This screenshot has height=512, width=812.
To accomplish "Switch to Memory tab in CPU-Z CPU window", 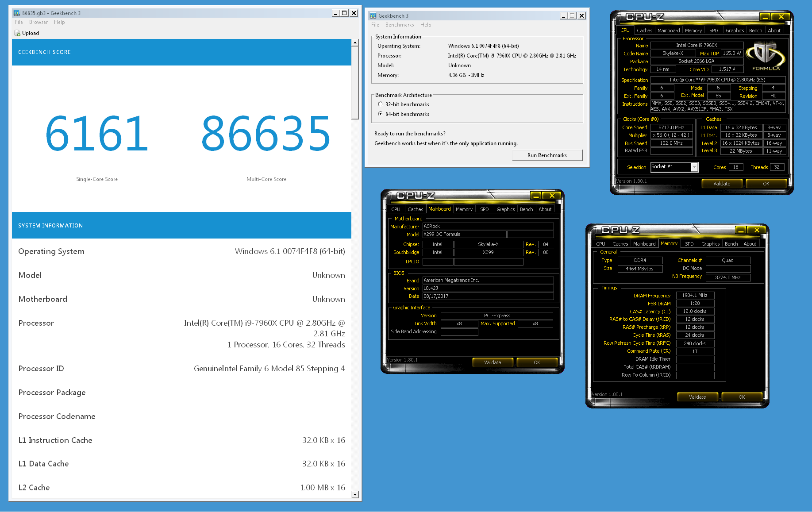I will coord(693,31).
